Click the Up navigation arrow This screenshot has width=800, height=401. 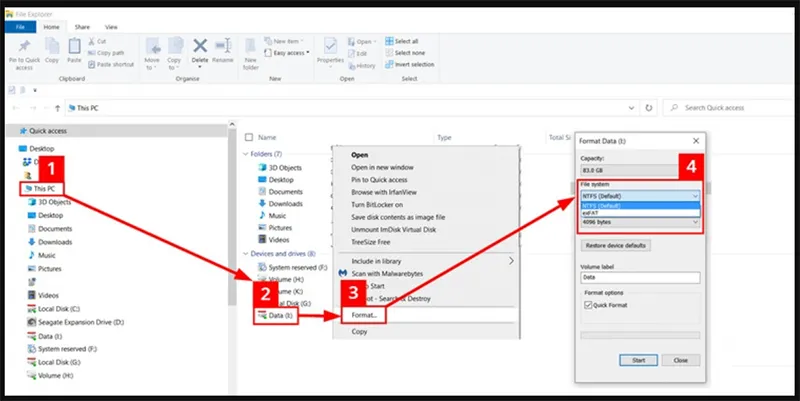click(x=58, y=108)
